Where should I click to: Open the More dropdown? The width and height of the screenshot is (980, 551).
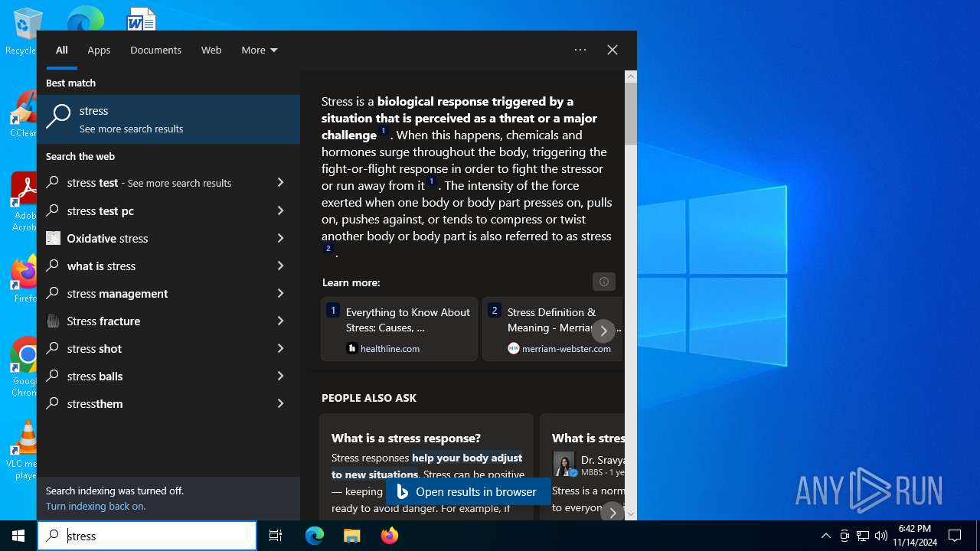tap(260, 50)
